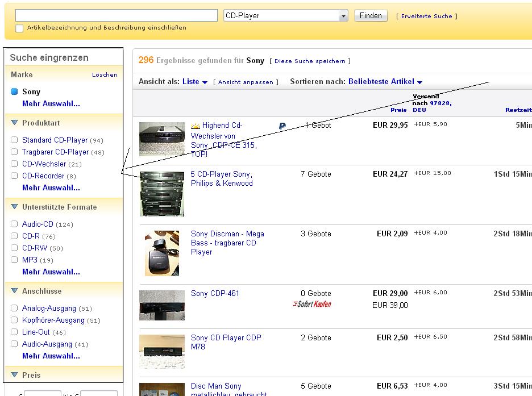532x396 pixels.
Task: Open thumbnail of Highend Cd-Wechsler listing
Action: (162, 139)
